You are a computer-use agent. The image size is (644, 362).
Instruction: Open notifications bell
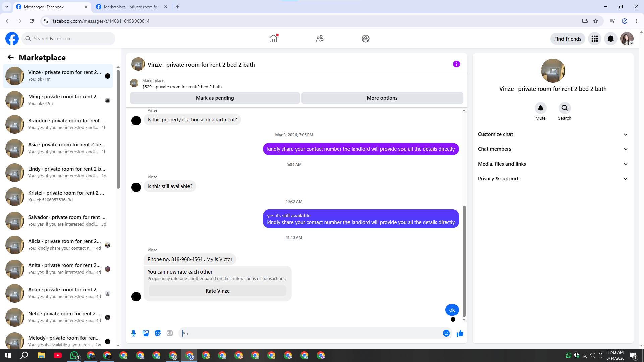click(x=611, y=39)
